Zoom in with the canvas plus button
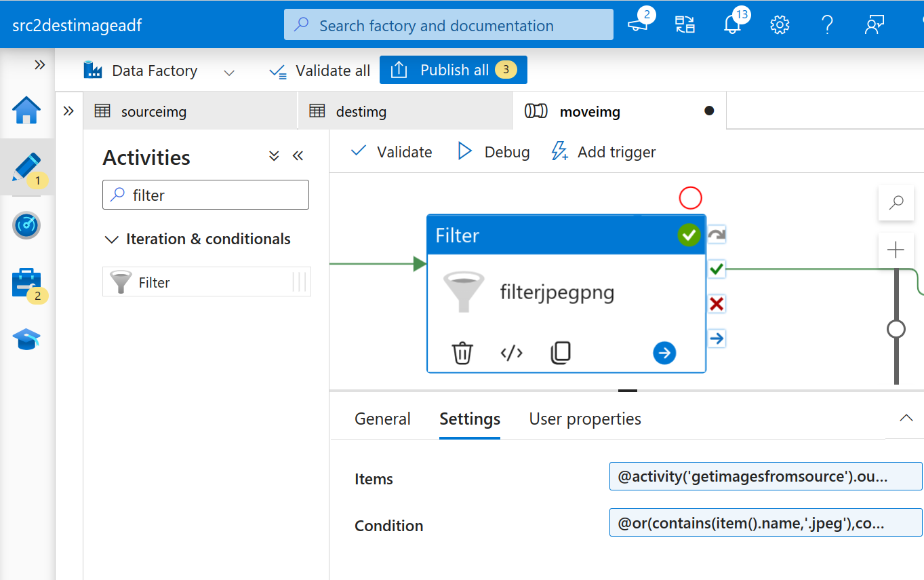Screen dimensions: 924x580 [x=896, y=250]
